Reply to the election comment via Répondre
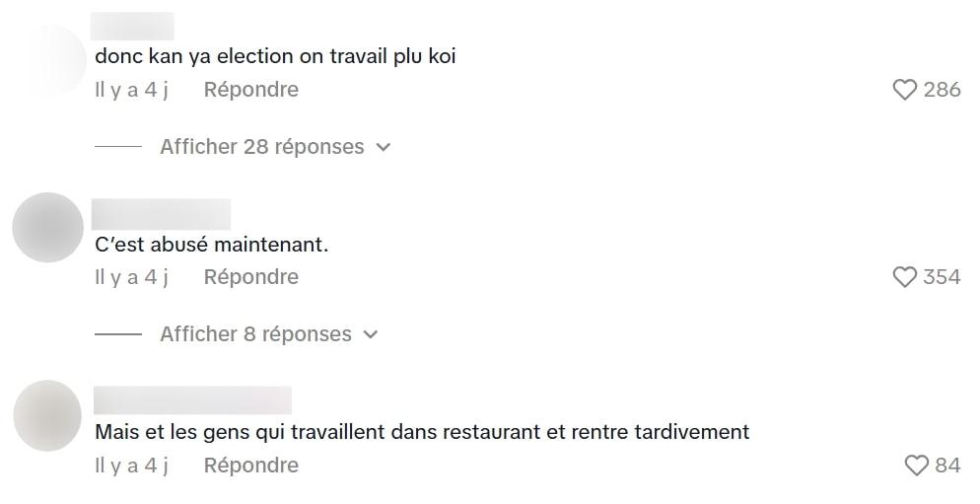Screen dimensions: 980x504 point(251,90)
